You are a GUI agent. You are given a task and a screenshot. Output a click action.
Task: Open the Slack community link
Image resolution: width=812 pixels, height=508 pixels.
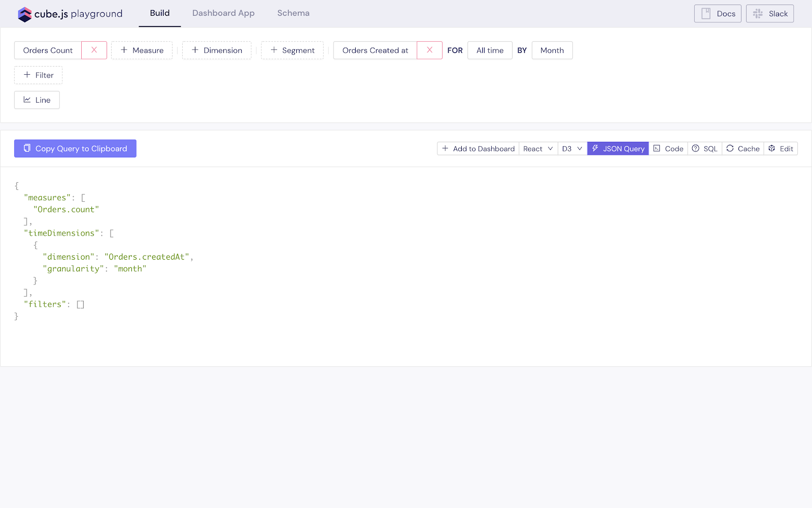coord(770,14)
